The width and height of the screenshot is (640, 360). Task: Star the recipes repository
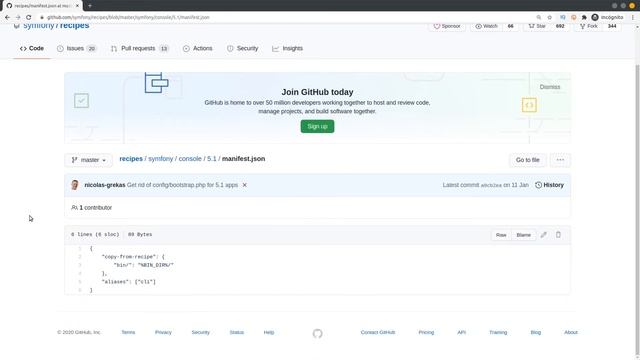pos(537,26)
